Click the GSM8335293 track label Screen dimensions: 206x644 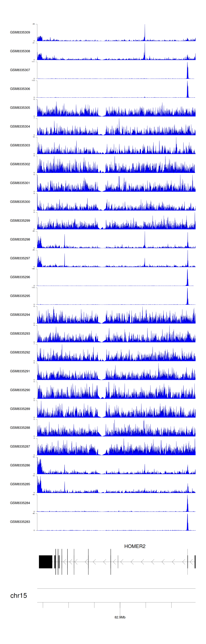(20, 334)
